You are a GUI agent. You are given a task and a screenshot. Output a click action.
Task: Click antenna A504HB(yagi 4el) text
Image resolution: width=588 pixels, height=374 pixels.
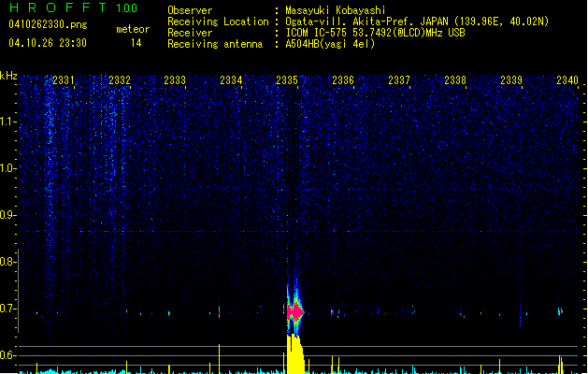point(330,44)
